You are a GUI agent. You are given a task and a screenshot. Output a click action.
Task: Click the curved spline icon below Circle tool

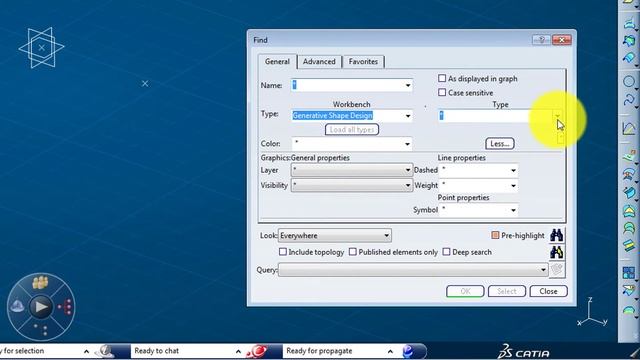coord(629,100)
